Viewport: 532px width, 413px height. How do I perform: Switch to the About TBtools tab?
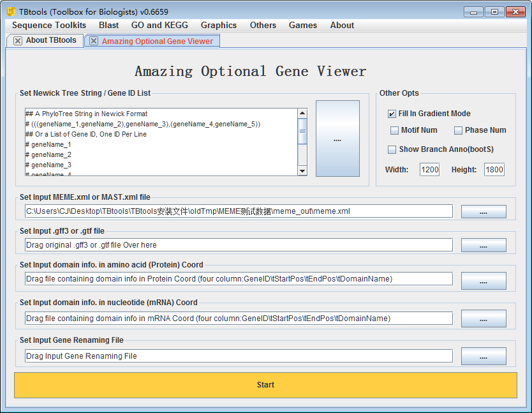pyautogui.click(x=51, y=40)
